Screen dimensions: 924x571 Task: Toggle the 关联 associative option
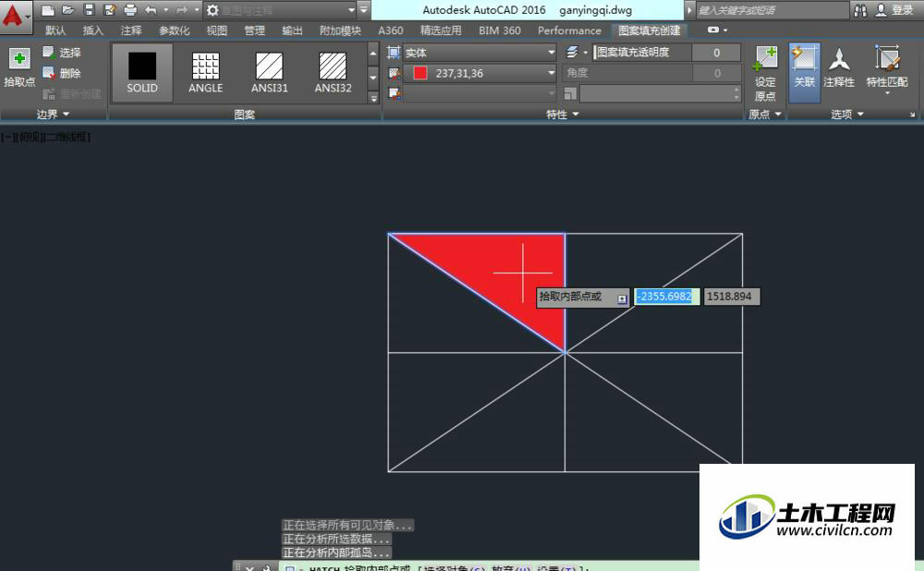pos(804,72)
